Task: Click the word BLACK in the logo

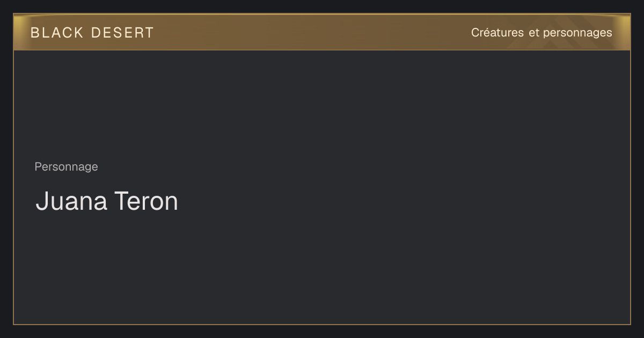Action: 57,33
